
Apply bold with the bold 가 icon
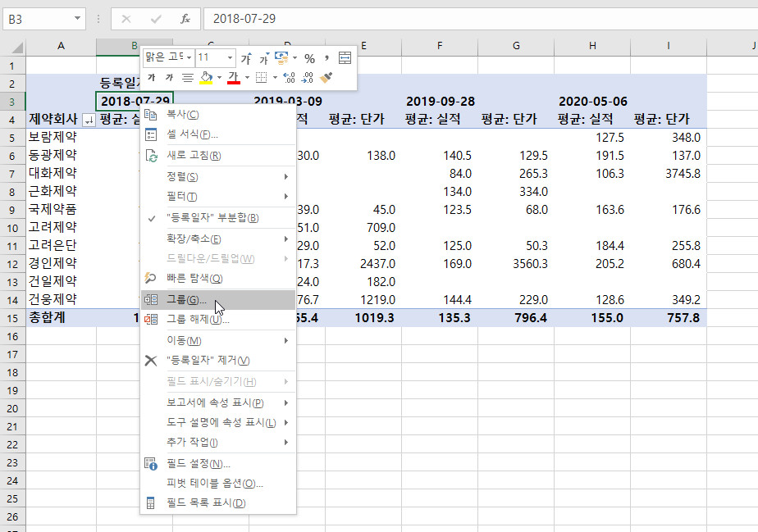point(152,78)
